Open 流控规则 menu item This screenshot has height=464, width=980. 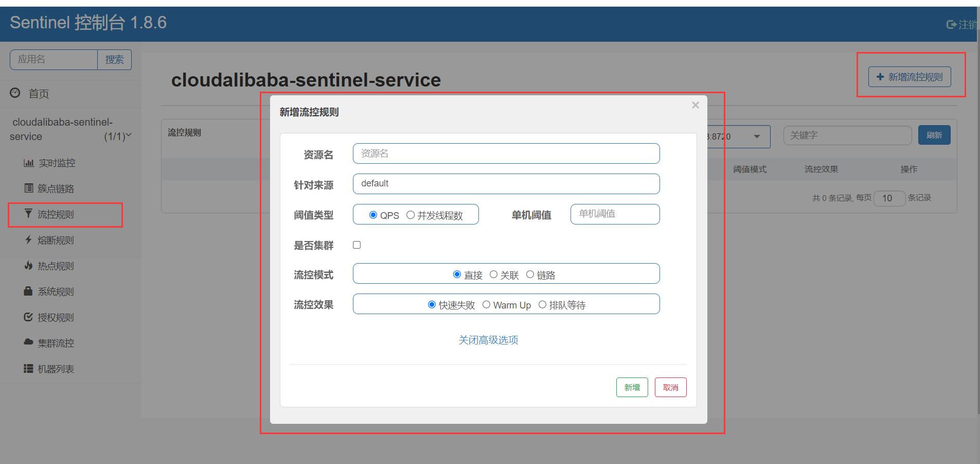[x=56, y=214]
